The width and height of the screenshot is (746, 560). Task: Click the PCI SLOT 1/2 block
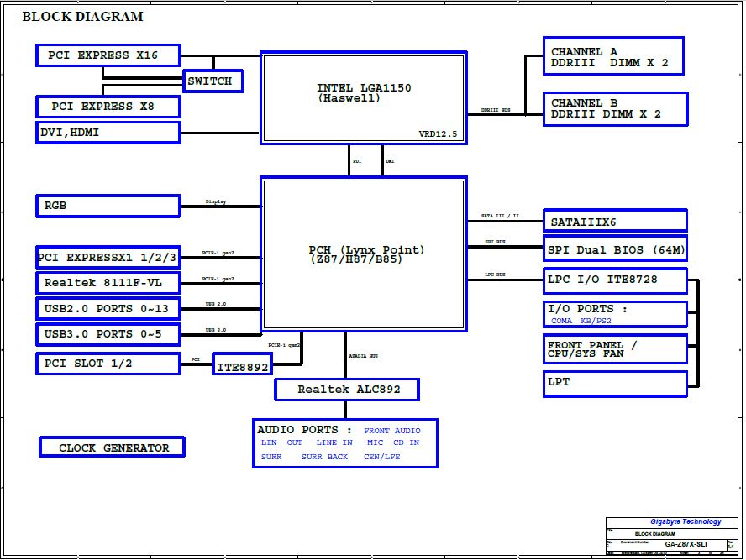point(108,364)
